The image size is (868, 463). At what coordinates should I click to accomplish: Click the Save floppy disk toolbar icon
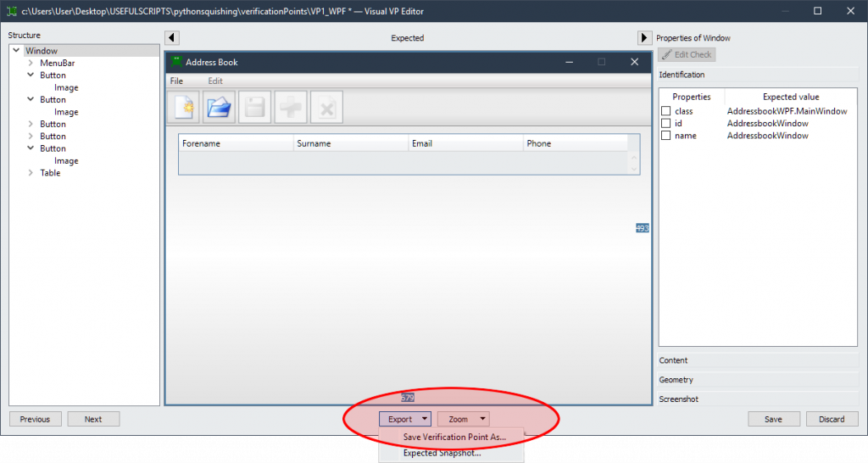pos(255,108)
